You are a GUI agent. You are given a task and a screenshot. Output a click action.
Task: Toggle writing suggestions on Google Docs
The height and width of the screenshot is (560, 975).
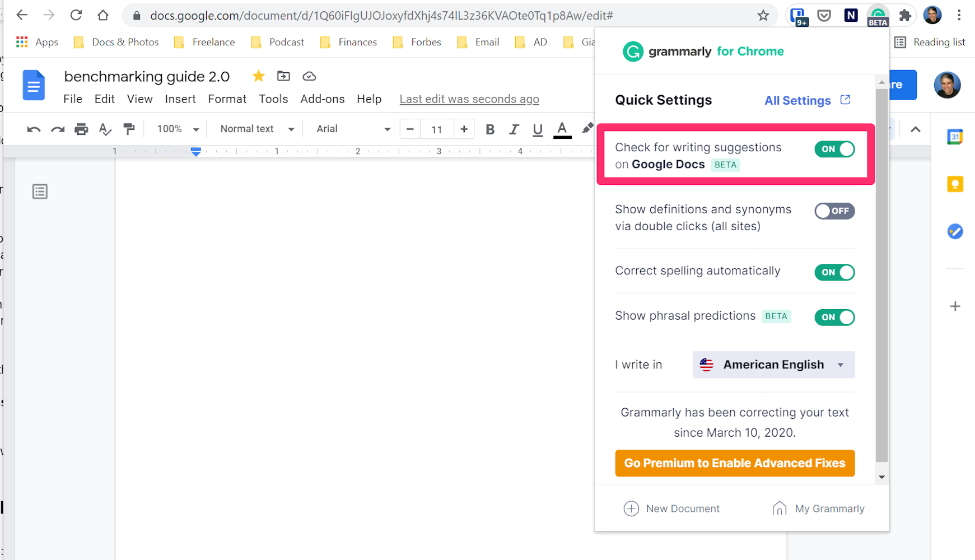[834, 149]
